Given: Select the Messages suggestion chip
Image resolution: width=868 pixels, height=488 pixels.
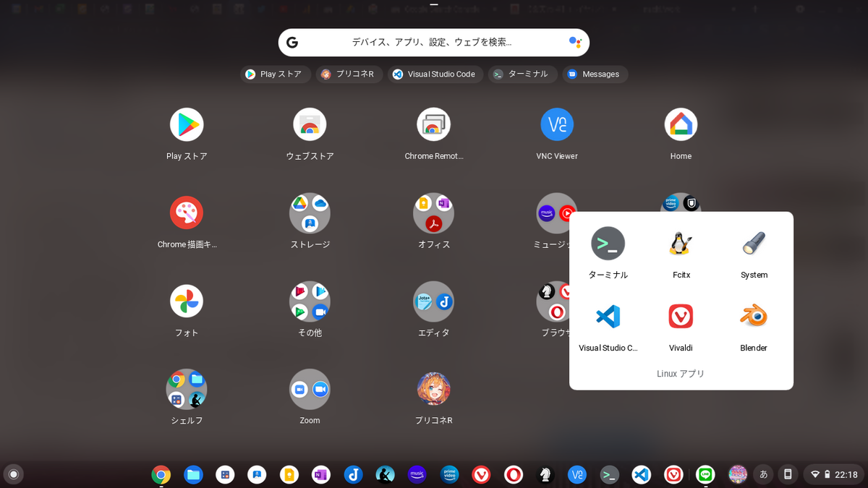Looking at the screenshot, I should pyautogui.click(x=595, y=74).
